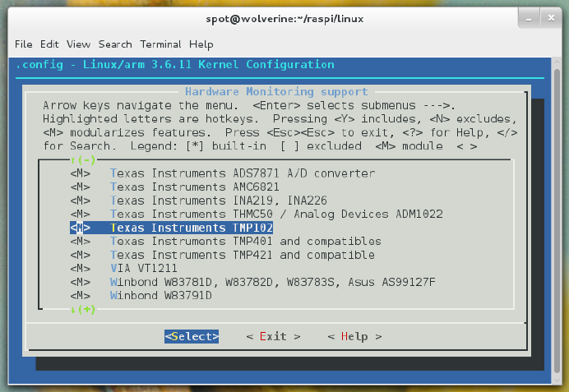Viewport: 569px width, 392px height.
Task: Click the scrollbar down arrow
Action: tap(557, 380)
